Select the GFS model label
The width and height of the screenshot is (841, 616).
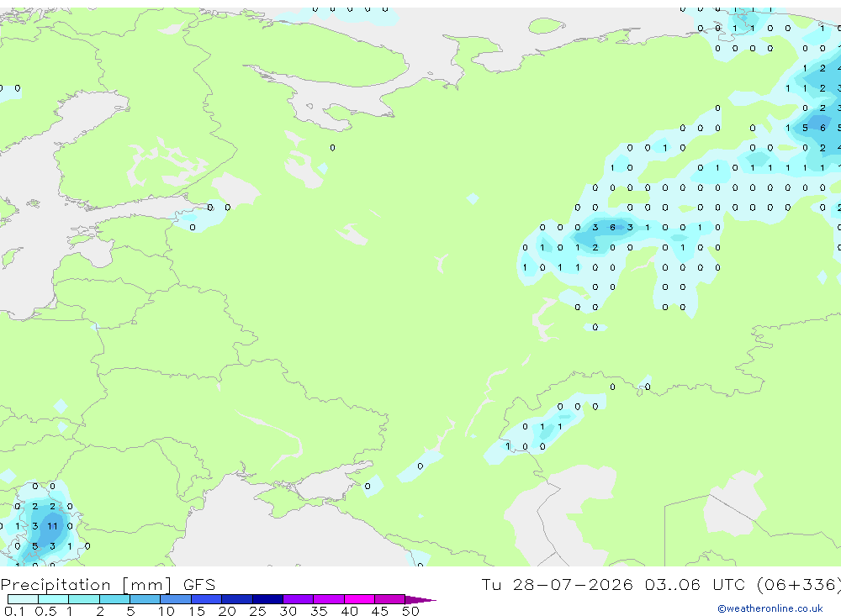point(199,585)
